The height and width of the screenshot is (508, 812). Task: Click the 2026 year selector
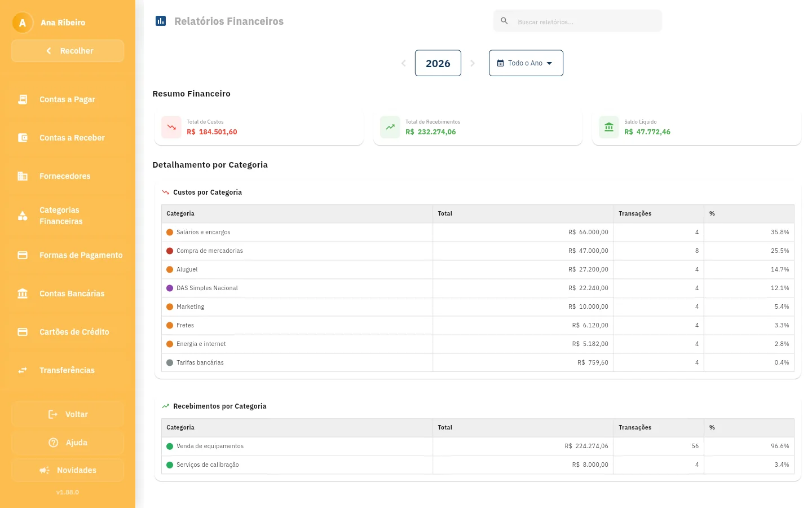click(438, 63)
